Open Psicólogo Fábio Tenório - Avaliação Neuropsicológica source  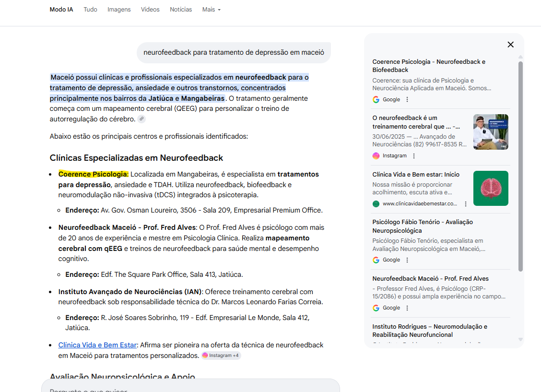click(x=423, y=226)
